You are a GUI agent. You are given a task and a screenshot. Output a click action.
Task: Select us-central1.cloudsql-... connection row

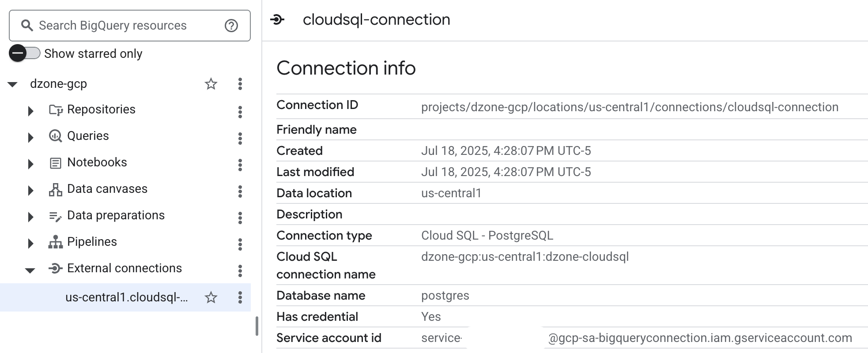click(125, 297)
